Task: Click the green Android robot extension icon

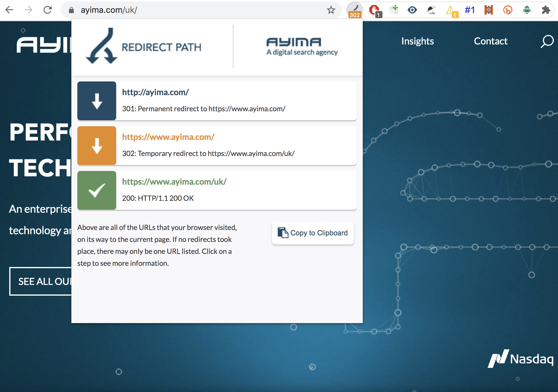Action: 527,10
